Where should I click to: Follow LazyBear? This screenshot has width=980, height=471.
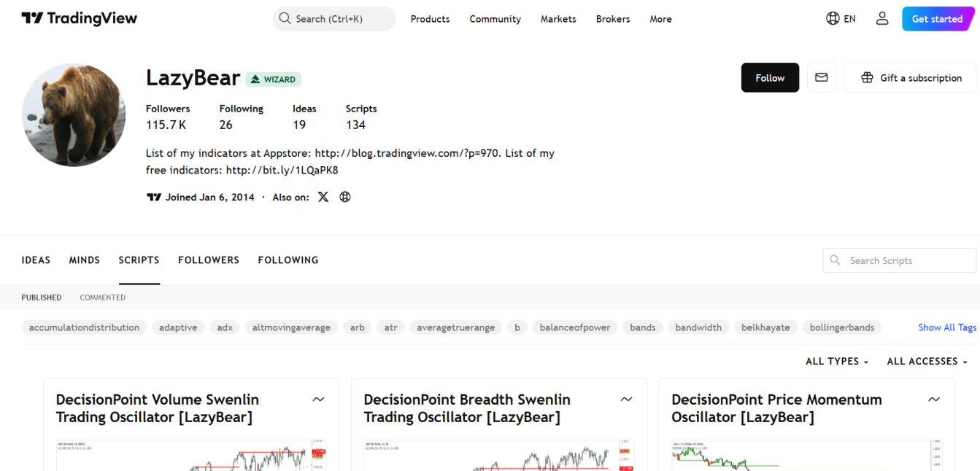(770, 77)
